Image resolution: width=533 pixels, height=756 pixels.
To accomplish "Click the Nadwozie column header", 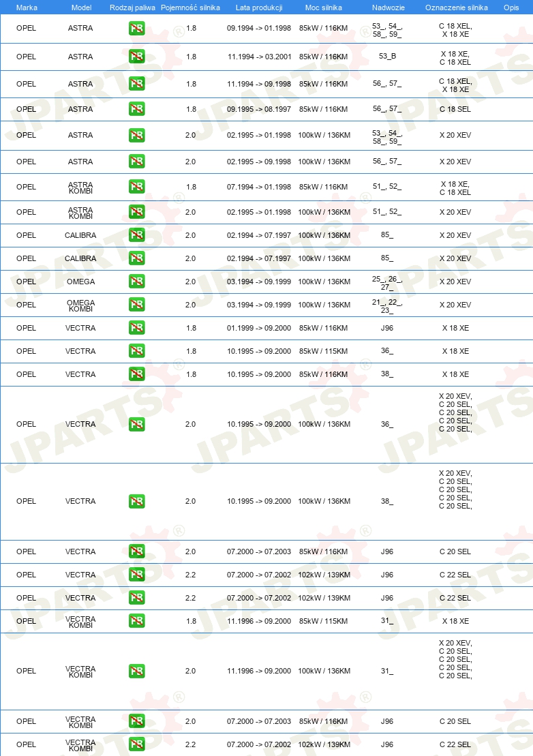I will (389, 7).
